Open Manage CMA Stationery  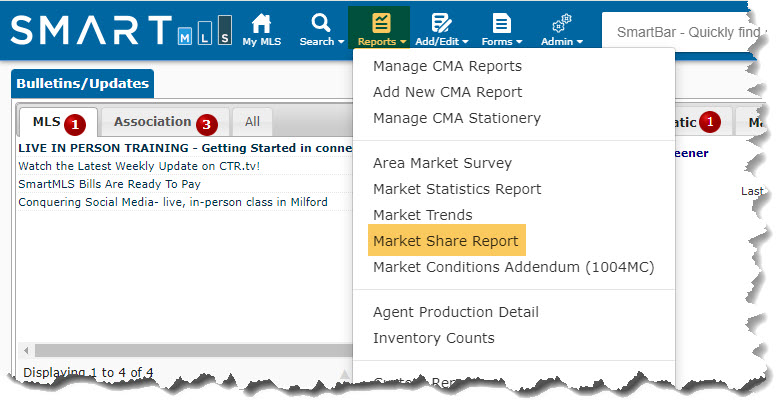tap(457, 118)
